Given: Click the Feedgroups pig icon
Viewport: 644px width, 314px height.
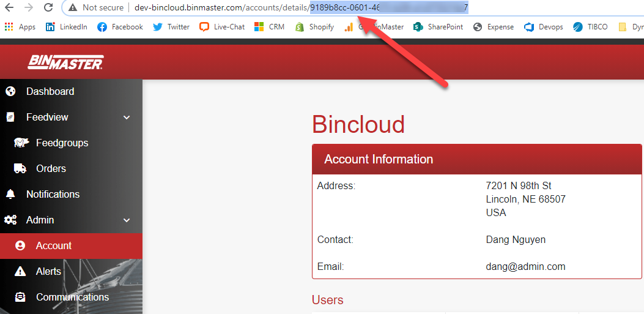Looking at the screenshot, I should [21, 143].
